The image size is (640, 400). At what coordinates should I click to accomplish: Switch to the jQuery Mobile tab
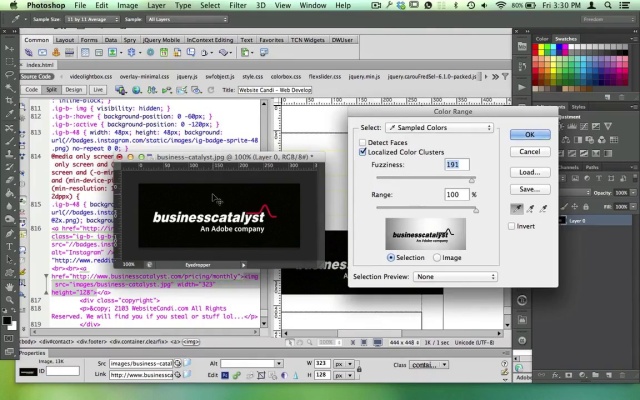point(161,40)
